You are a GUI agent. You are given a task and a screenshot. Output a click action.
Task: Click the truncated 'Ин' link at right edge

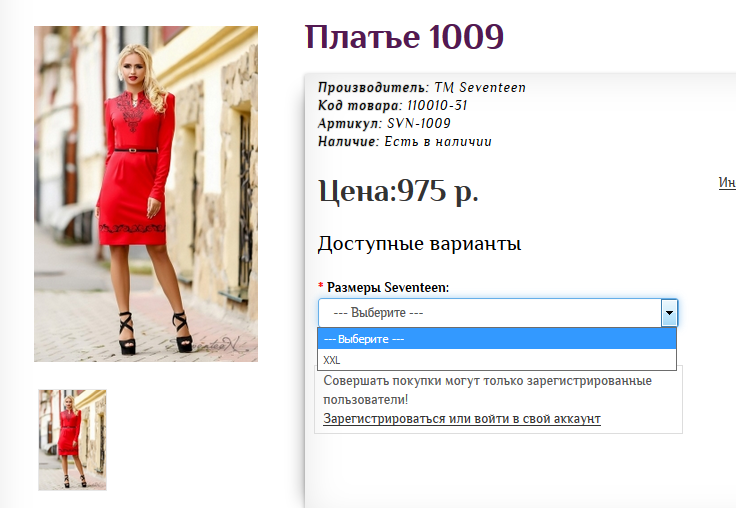click(727, 183)
